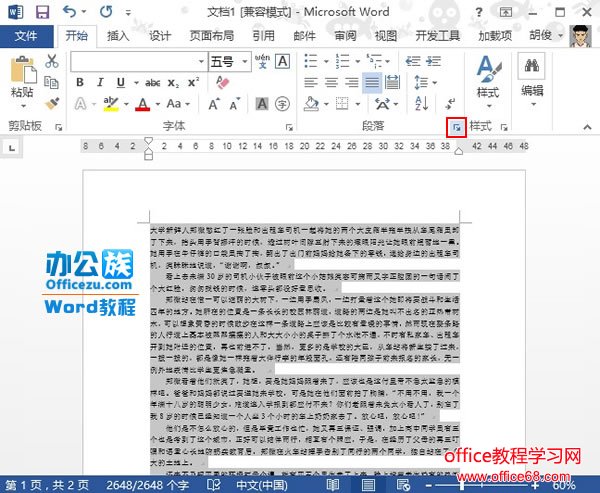Switch to the 审阅 (Review) tab
This screenshot has width=600, height=493.
point(345,36)
